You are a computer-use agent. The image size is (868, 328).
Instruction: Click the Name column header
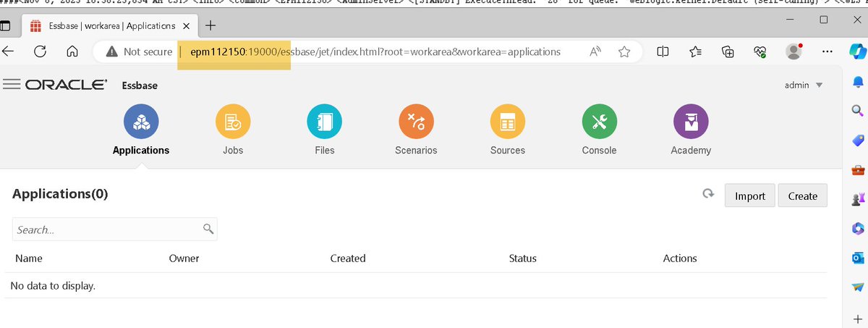29,258
